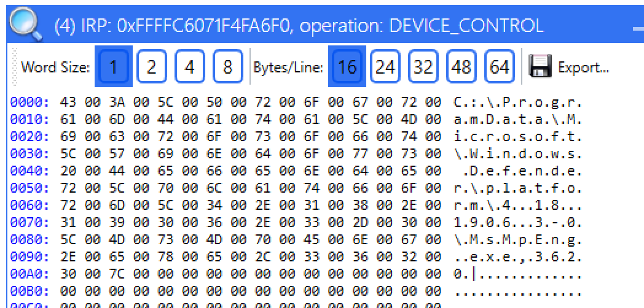Screen dimensions: 644x308
Task: Show 48 bytes per line
Action: [461, 67]
